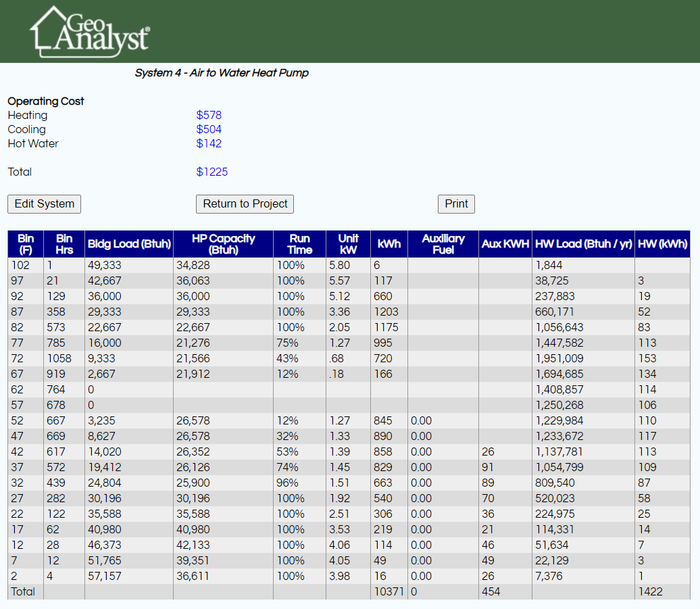Select building load 49,333

click(x=105, y=265)
